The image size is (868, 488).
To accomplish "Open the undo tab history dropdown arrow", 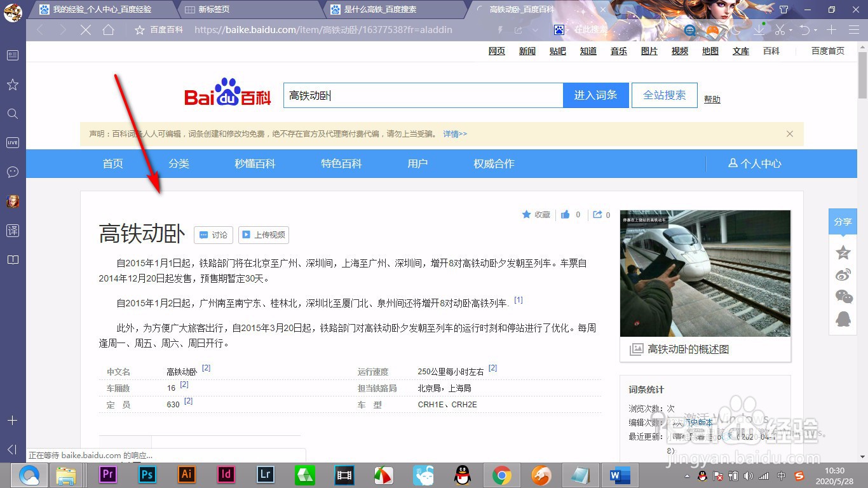I will coord(815,30).
